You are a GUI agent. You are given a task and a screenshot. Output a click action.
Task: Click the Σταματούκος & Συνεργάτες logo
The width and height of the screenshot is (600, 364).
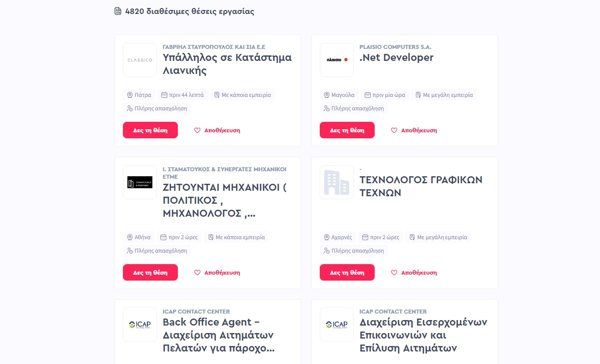tap(140, 182)
